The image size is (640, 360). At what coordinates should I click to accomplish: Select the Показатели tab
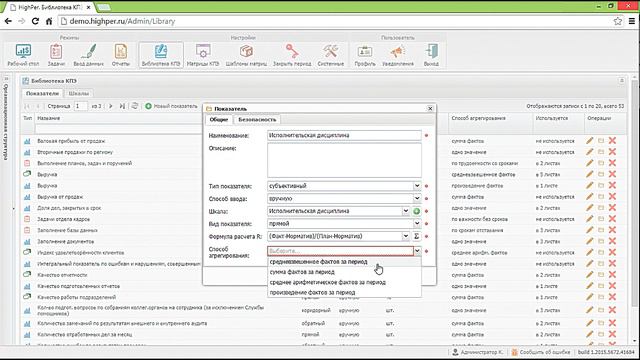[x=42, y=93]
